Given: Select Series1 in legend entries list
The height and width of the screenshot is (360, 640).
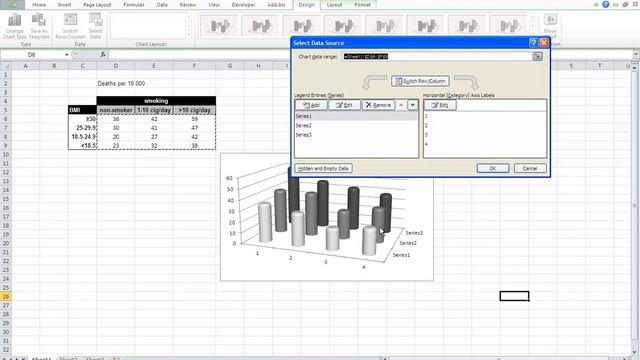Looking at the screenshot, I should tap(356, 116).
